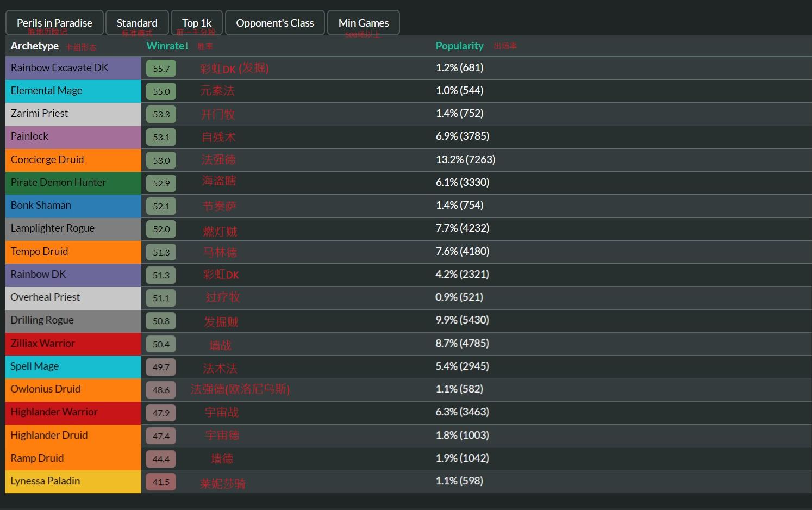
Task: Select the Overheal Priest archetype
Action: click(x=73, y=297)
